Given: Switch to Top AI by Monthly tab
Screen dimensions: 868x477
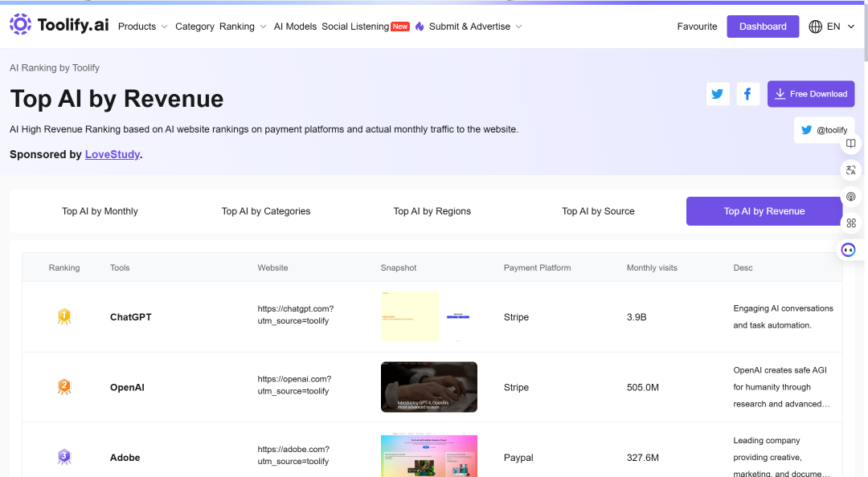Looking at the screenshot, I should pyautogui.click(x=100, y=211).
